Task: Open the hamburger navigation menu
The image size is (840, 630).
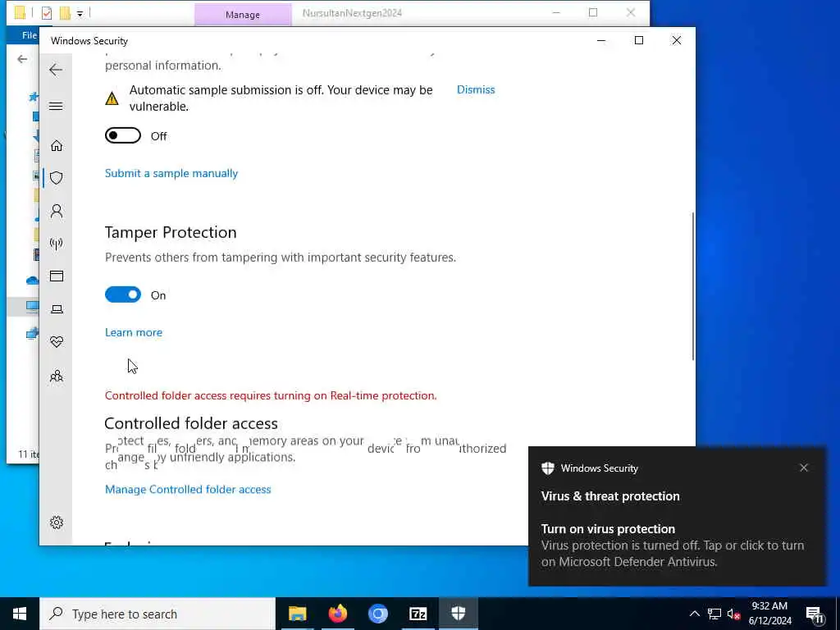Action: click(x=56, y=106)
